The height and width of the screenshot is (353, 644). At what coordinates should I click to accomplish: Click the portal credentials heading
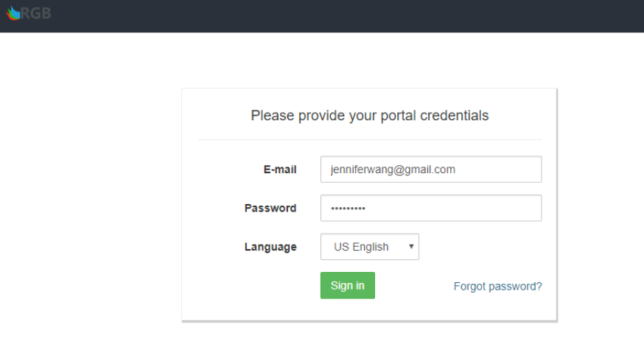point(370,116)
